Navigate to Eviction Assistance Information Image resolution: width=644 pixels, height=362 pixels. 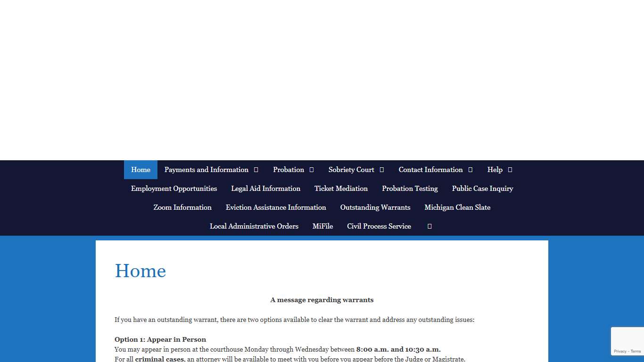click(276, 207)
